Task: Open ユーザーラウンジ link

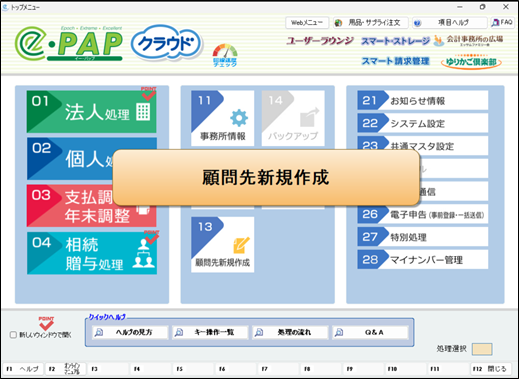Action: [319, 41]
